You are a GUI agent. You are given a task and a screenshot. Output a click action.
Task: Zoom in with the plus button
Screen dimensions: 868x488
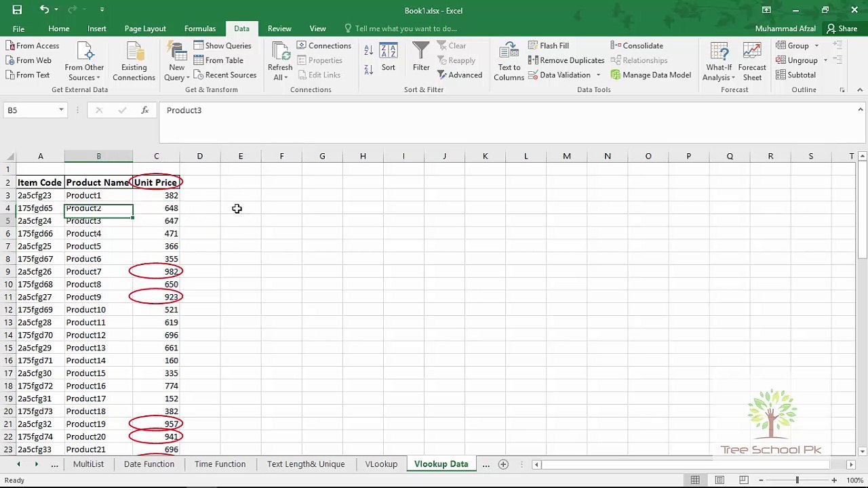(834, 481)
